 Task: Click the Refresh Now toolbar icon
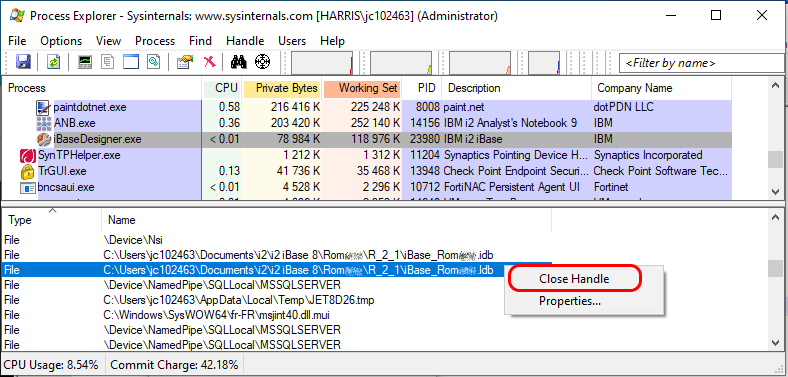point(53,62)
